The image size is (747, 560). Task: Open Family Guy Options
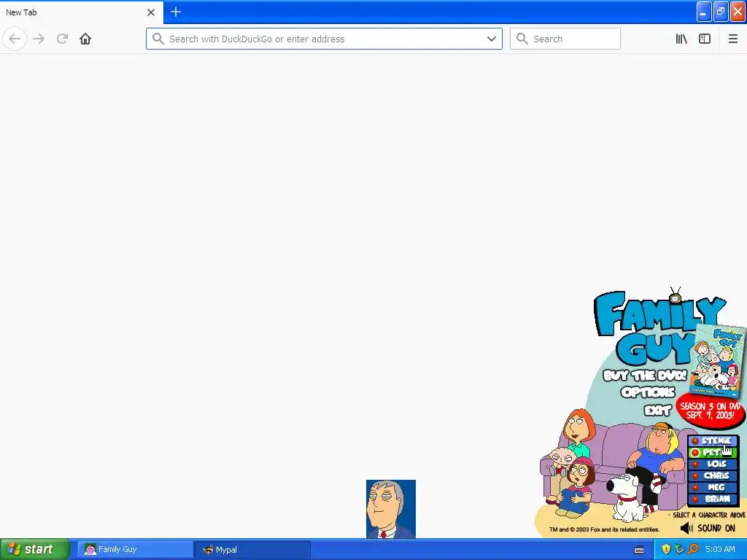[648, 392]
